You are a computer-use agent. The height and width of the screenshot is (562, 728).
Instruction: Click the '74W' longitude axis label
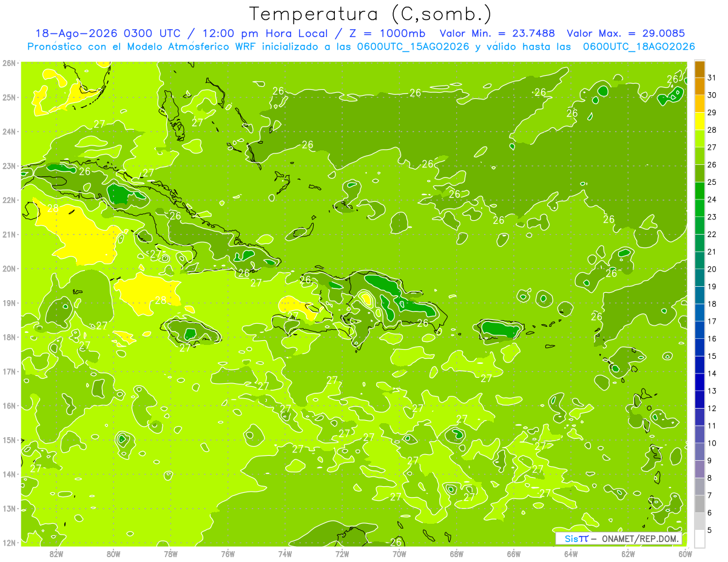tap(285, 554)
